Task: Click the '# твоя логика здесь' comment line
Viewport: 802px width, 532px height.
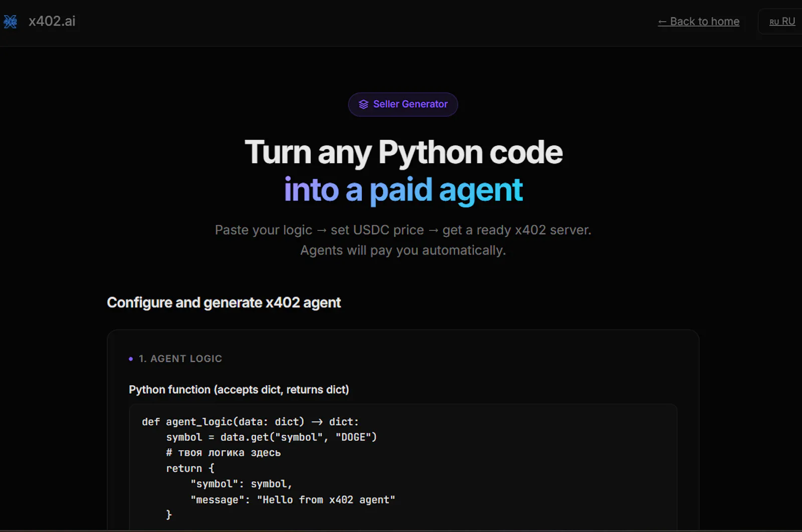Action: pyautogui.click(x=223, y=453)
